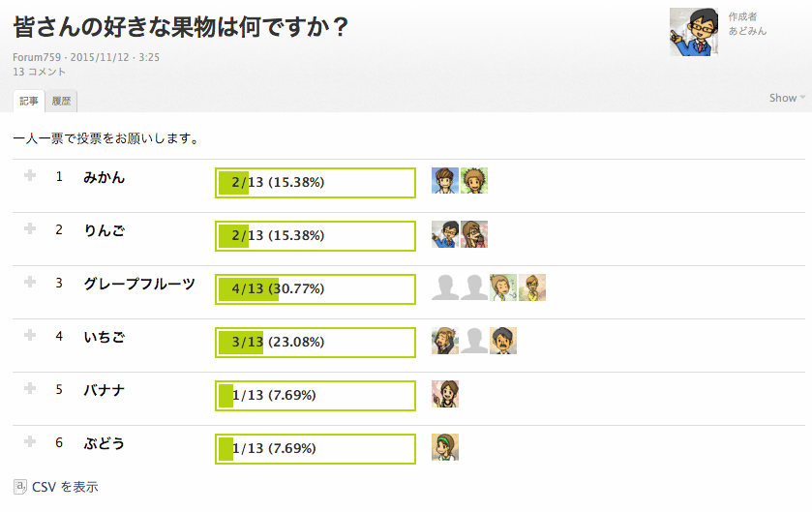
Task: Click the グレープフルーツ 4/13 result bar
Action: click(x=316, y=288)
